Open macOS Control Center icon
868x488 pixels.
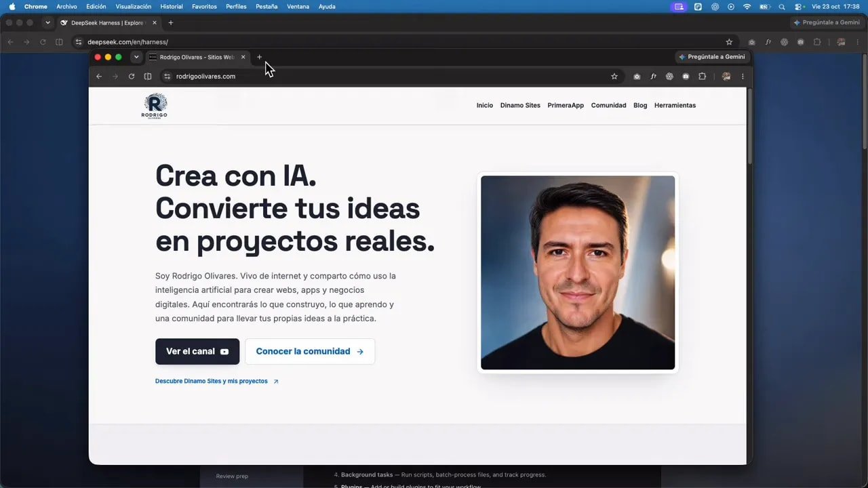(799, 7)
